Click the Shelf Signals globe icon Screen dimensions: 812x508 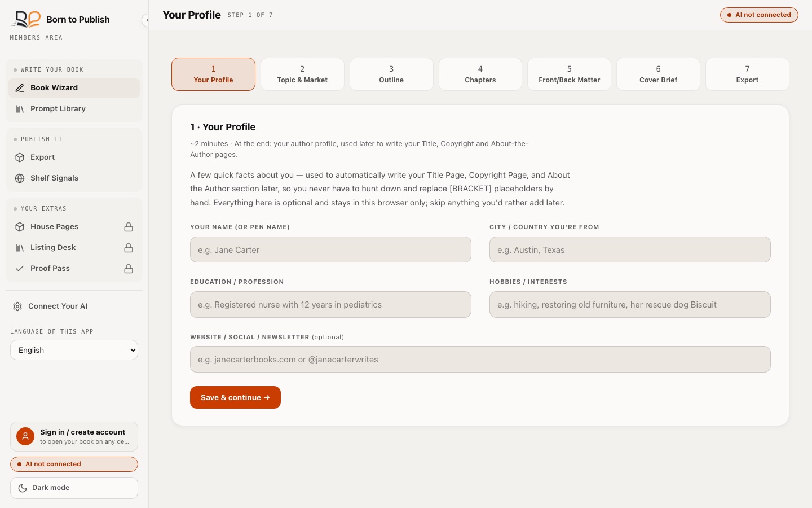(20, 178)
